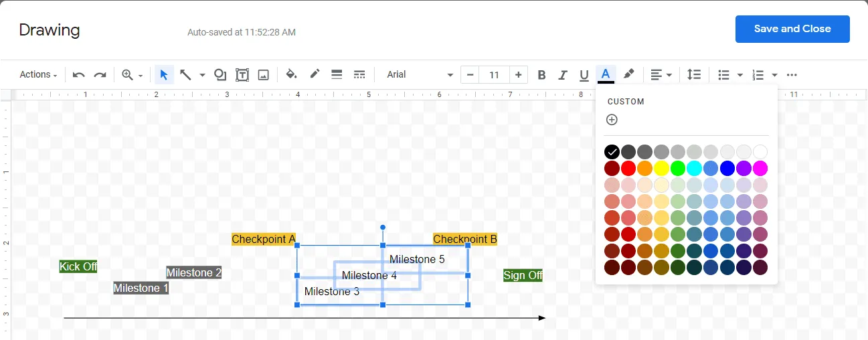Click the Insert image icon
This screenshot has width=868, height=340.
pyautogui.click(x=264, y=74)
